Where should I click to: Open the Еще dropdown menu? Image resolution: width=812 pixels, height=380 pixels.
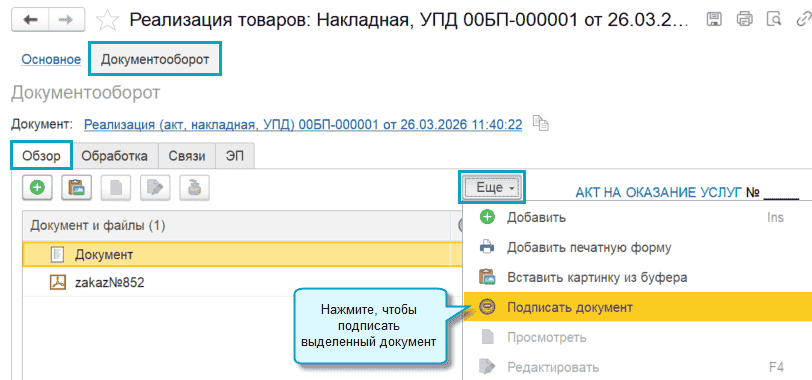491,187
